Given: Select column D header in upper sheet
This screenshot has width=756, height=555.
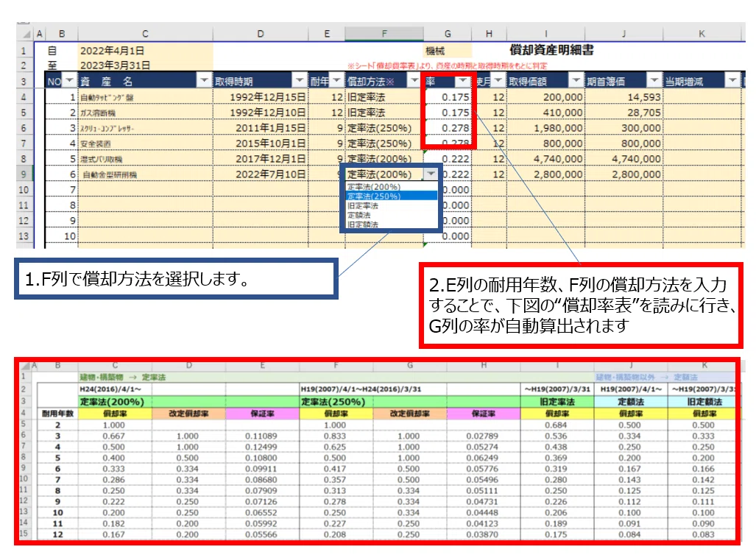Looking at the screenshot, I should point(261,35).
